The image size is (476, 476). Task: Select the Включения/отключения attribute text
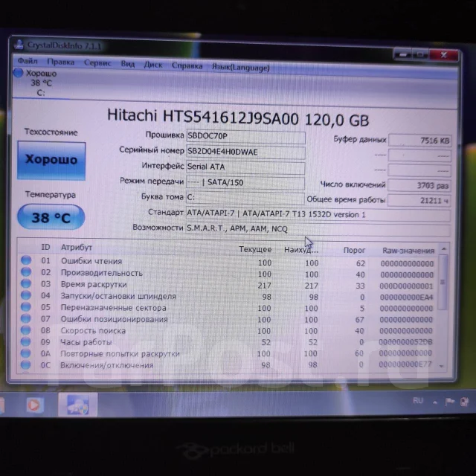[106, 365]
